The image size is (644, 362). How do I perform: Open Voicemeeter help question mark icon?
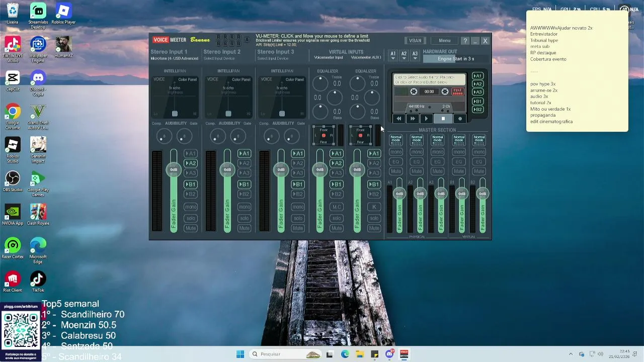coord(465,41)
